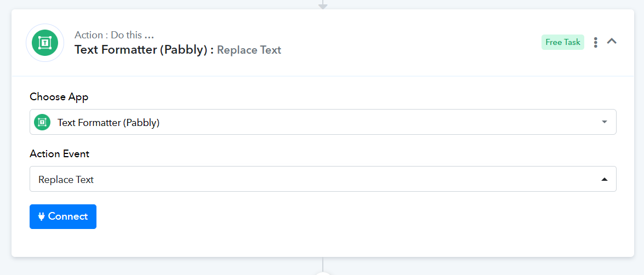This screenshot has width=644, height=275.
Task: Click the large green Text Formatter icon
Action: 45,43
